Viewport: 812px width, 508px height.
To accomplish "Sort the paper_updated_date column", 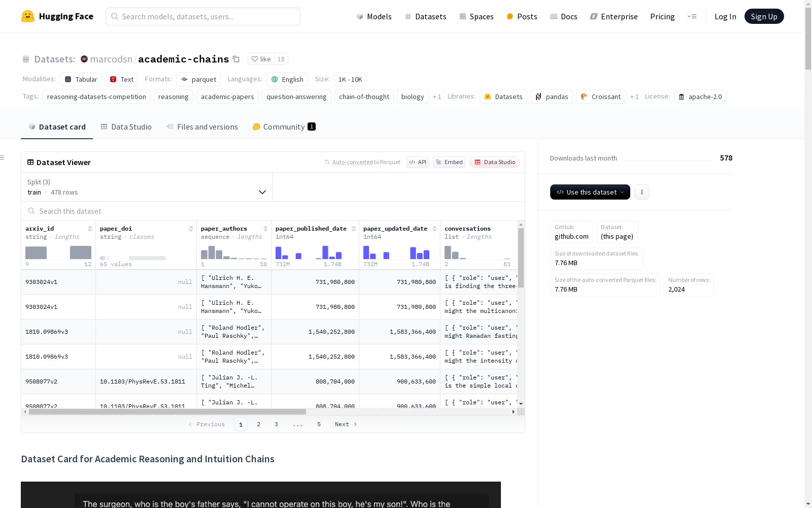I will pos(434,229).
